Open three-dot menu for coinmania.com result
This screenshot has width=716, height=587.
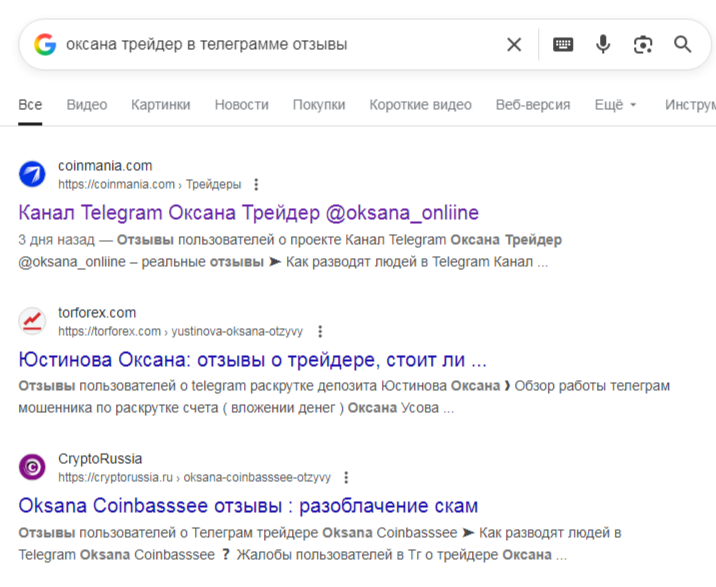coord(256,185)
